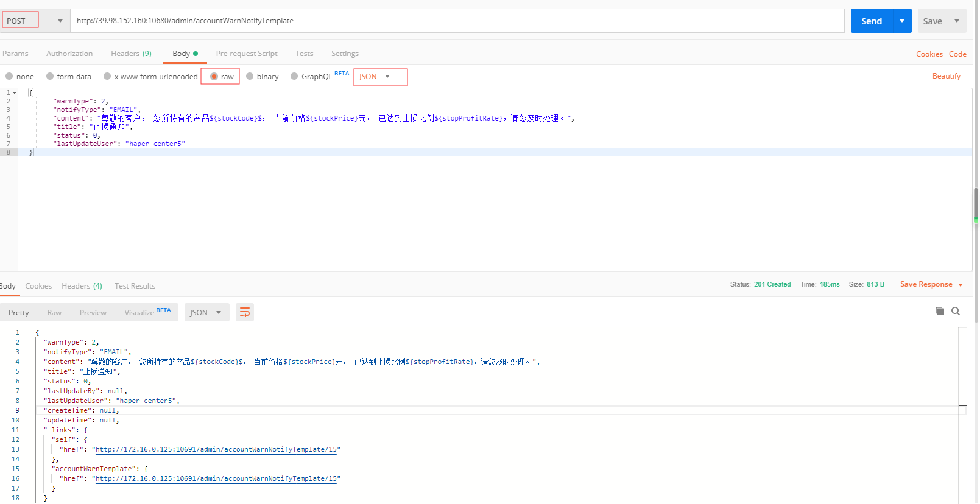The width and height of the screenshot is (980, 504).
Task: Click the "_links" line in response
Action: click(65, 430)
